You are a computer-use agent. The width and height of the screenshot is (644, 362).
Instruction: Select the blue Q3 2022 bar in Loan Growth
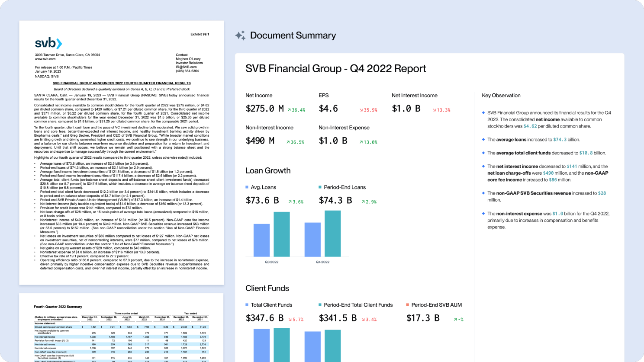pyautogui.click(x=261, y=240)
